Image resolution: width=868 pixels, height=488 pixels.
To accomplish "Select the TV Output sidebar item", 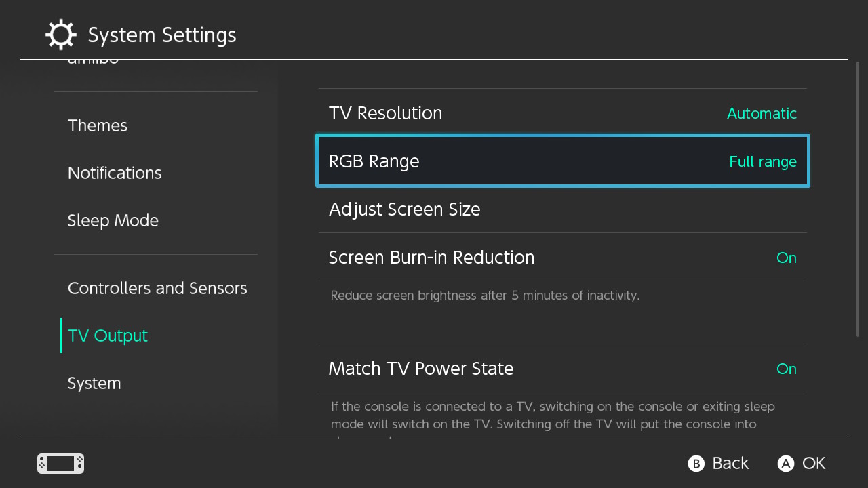I will point(108,335).
